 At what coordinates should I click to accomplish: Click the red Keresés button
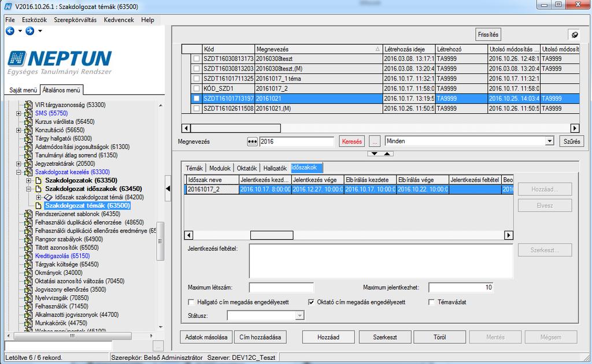[x=352, y=142]
